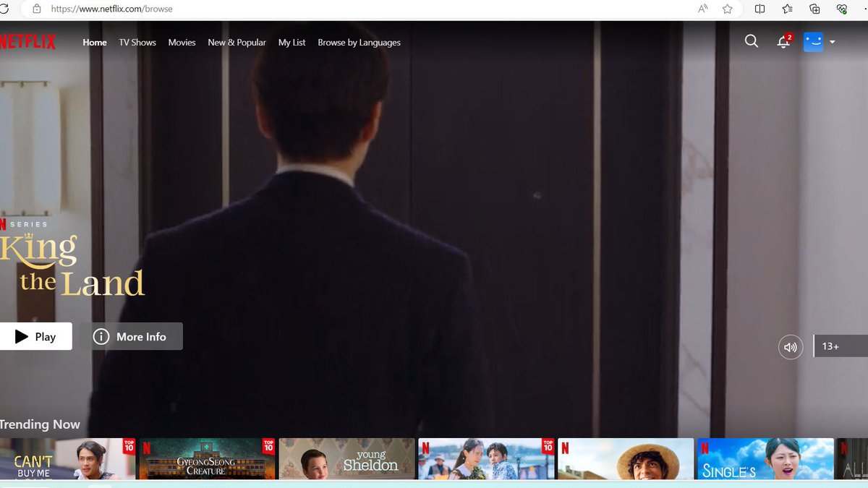
Task: Open the Netflix search icon
Action: click(752, 42)
